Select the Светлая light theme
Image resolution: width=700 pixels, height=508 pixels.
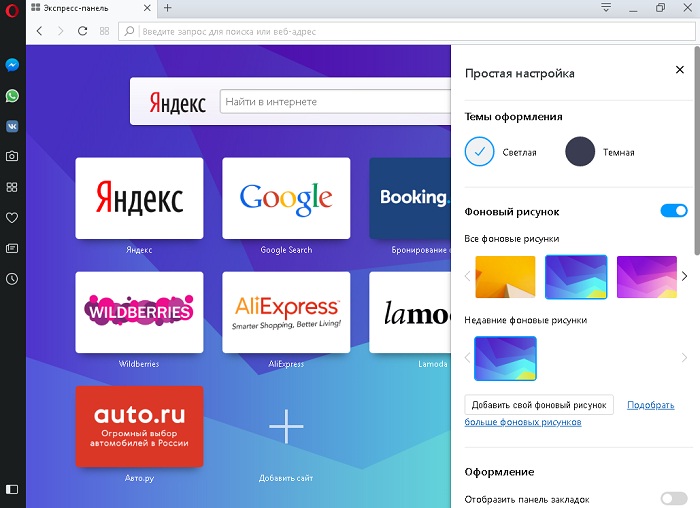[x=479, y=152]
